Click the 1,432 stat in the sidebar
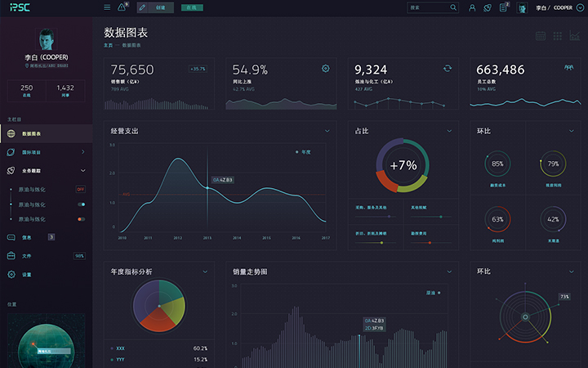This screenshot has height=368, width=588. click(x=65, y=91)
